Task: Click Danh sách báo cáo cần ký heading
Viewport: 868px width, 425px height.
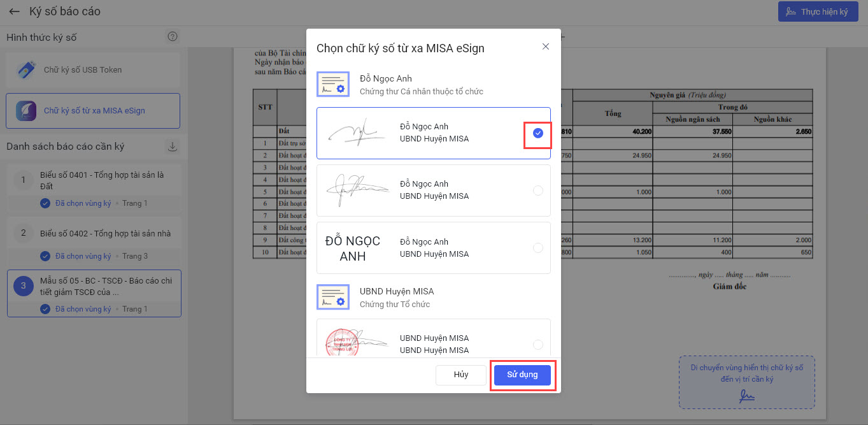Action: coord(66,147)
